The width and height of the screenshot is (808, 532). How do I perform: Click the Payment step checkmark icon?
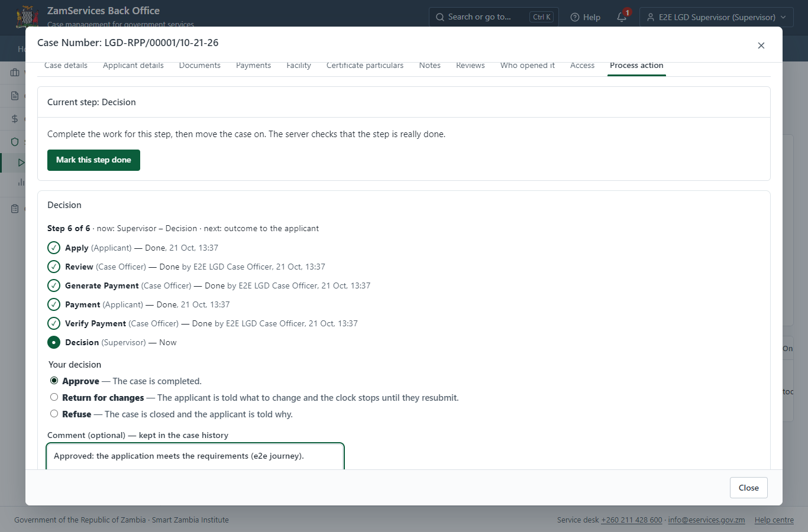[54, 304]
